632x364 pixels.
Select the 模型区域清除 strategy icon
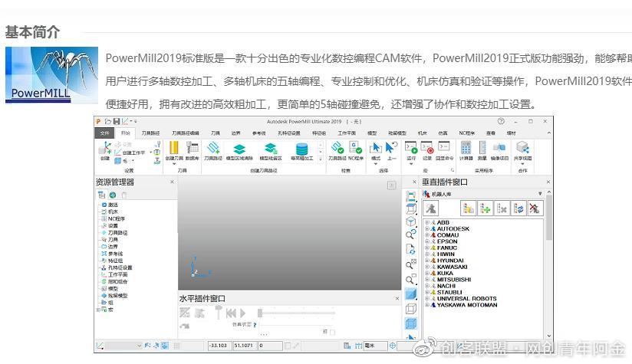click(239, 151)
